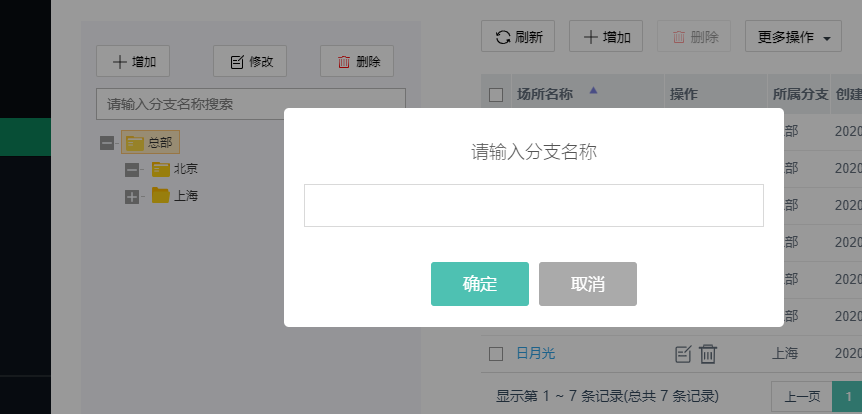This screenshot has height=414, width=862.
Task: Click the 取消 button in the dialog
Action: point(587,284)
